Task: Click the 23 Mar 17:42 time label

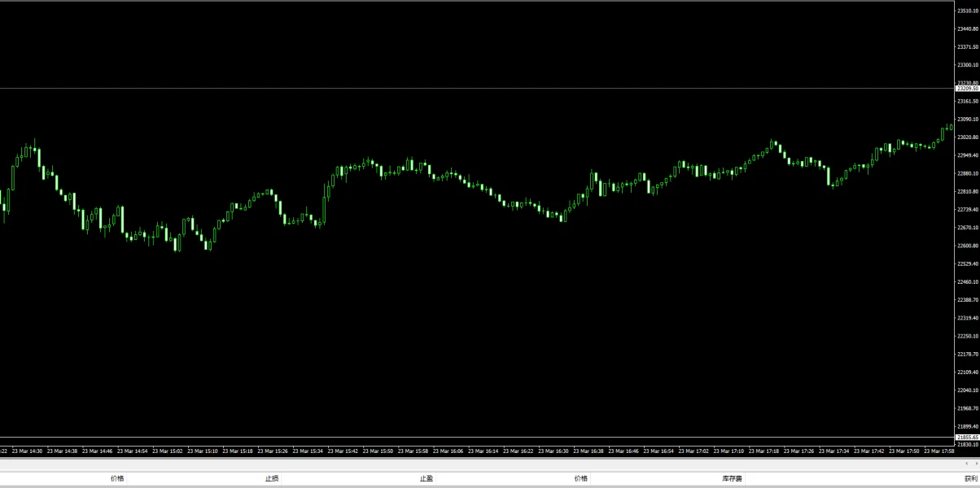Action: point(868,451)
